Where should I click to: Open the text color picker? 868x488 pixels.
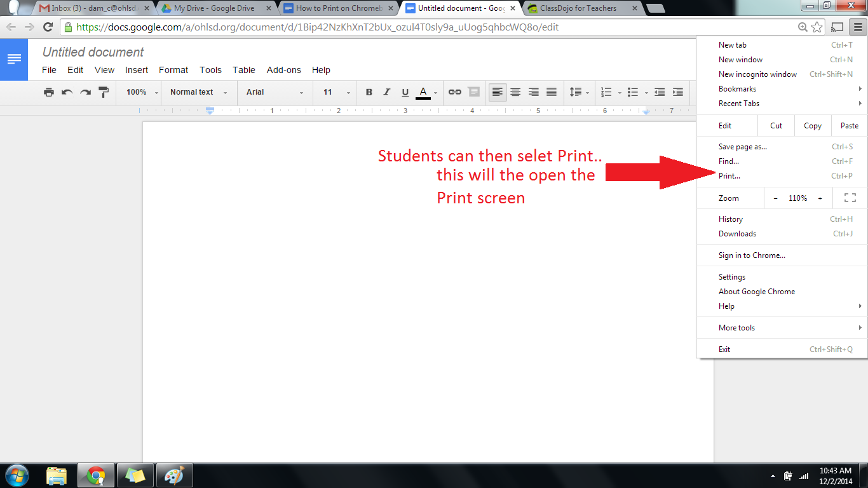(424, 92)
